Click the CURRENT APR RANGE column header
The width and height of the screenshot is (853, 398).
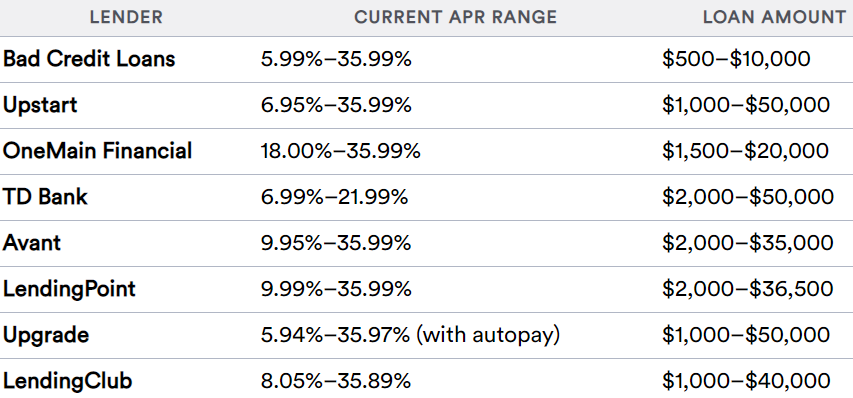(x=455, y=17)
